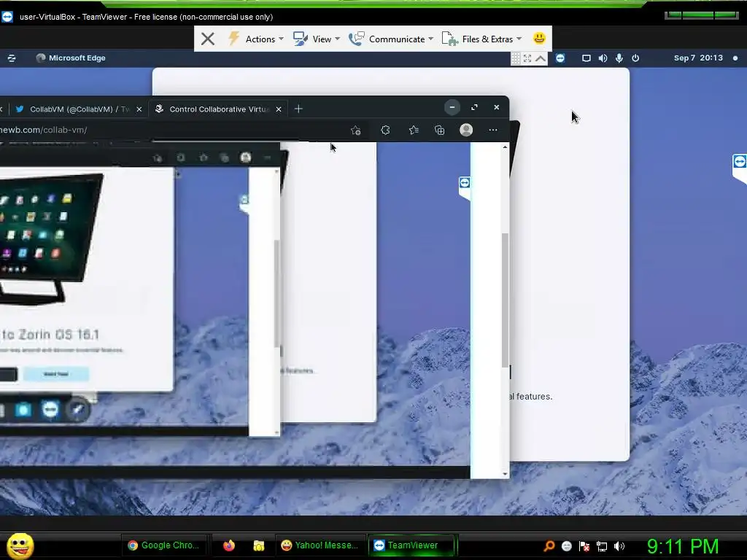
Task: Click the search magnifier icon in the system tray
Action: pos(549,546)
